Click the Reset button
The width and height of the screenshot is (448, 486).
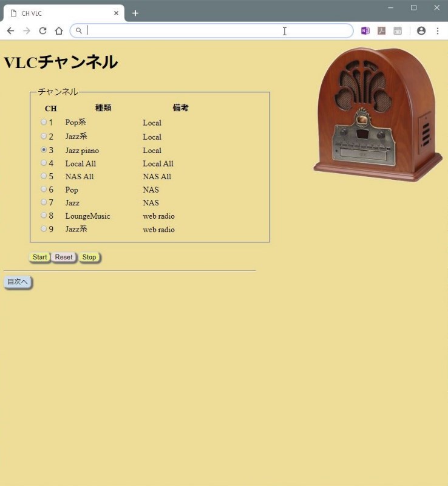64,257
